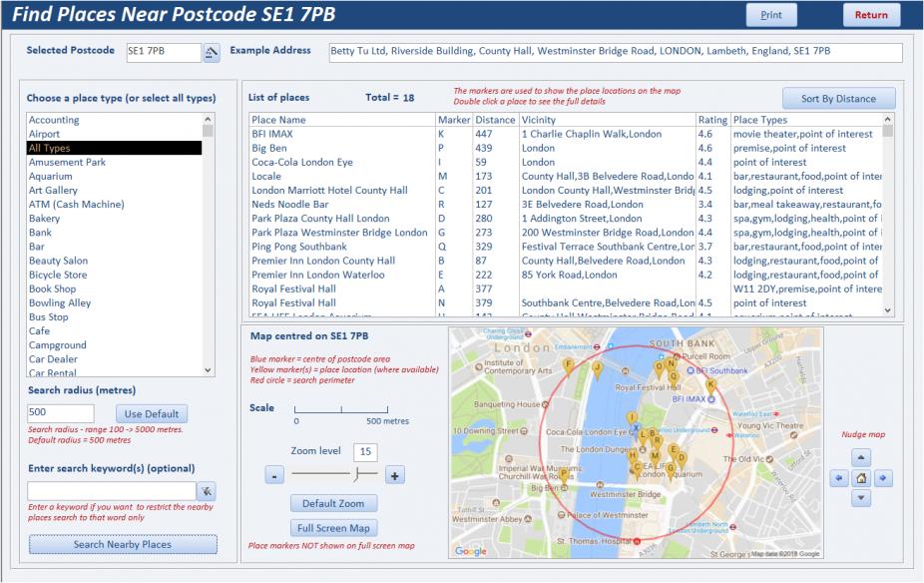Viewport: 924px width, 583px height.
Task: Click the minus zoom-out button
Action: (x=274, y=476)
